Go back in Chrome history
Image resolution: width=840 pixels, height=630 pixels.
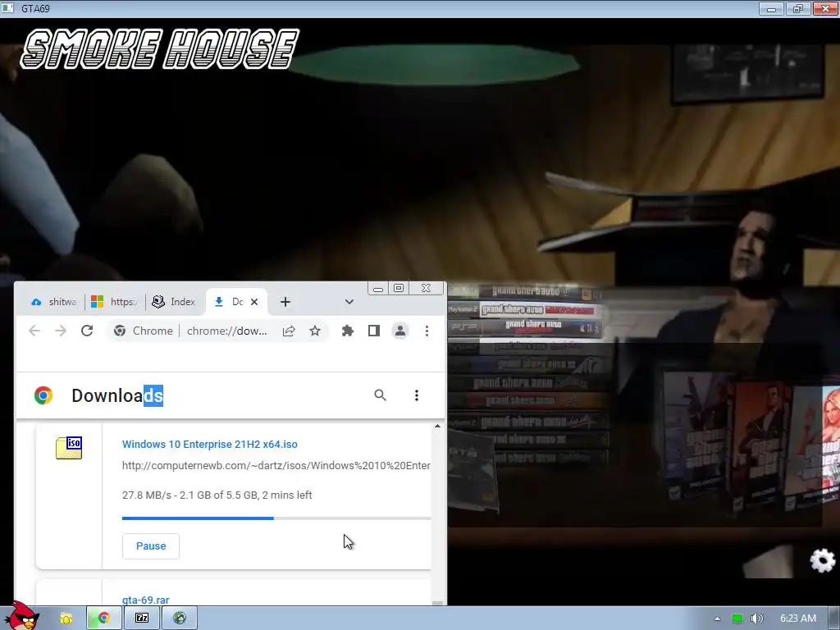coord(34,331)
